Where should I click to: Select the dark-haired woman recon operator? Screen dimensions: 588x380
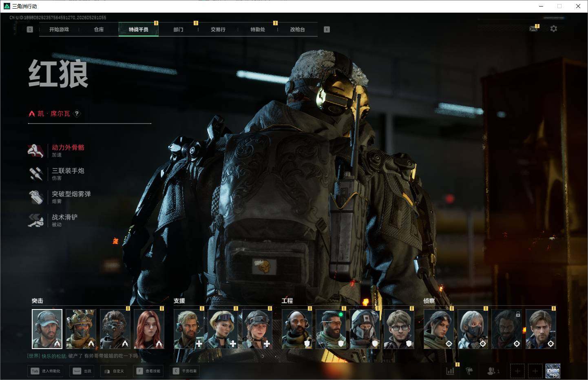[439, 329]
